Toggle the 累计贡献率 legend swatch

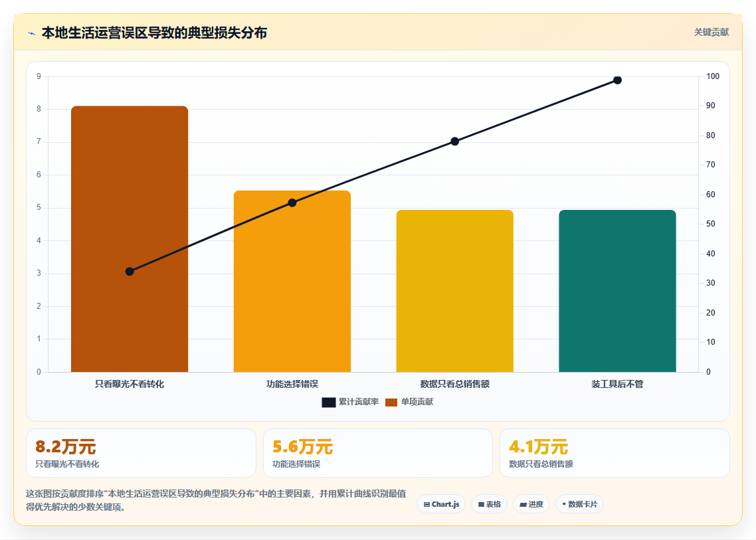(328, 402)
